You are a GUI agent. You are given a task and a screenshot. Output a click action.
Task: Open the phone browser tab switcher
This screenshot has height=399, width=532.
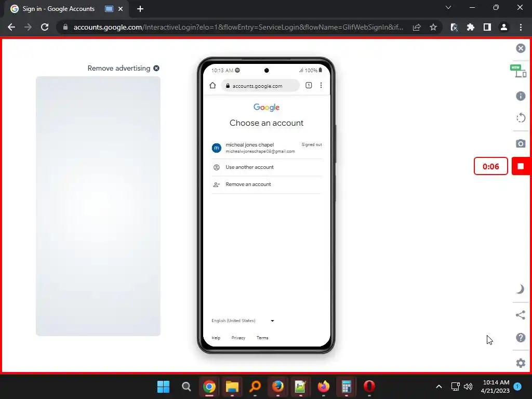pyautogui.click(x=309, y=85)
